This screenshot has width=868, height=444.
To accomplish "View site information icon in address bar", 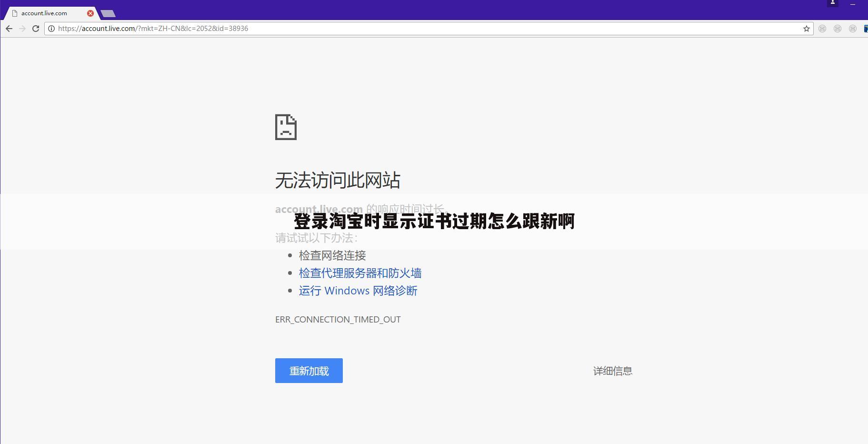I will (51, 29).
